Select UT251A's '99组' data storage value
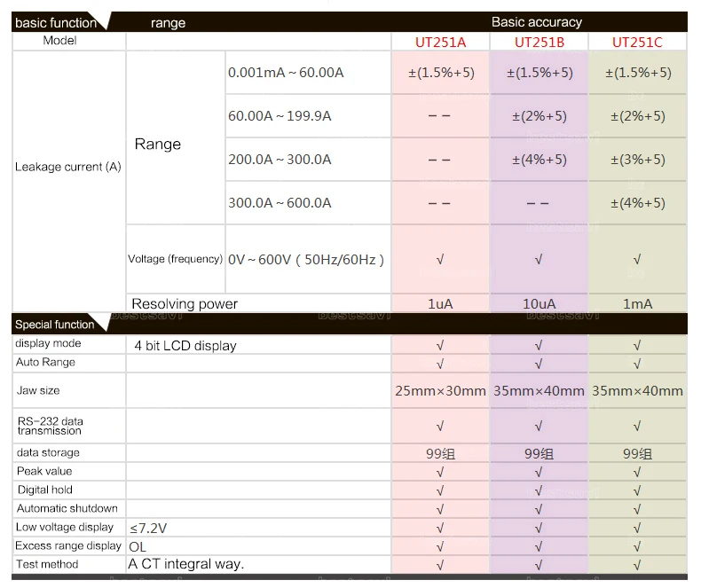Screen dimensions: 701x588 [x=440, y=454]
